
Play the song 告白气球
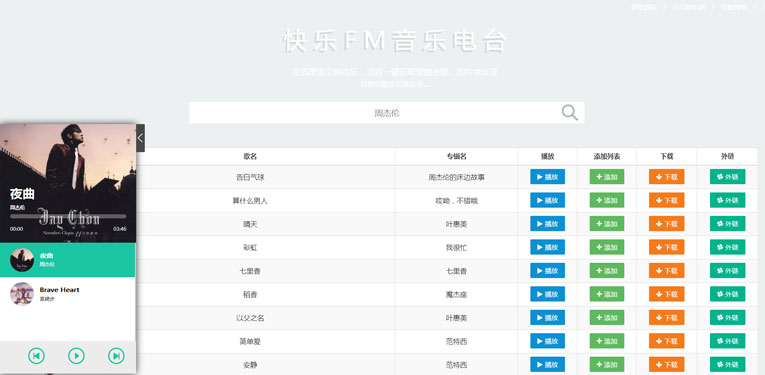(x=547, y=177)
